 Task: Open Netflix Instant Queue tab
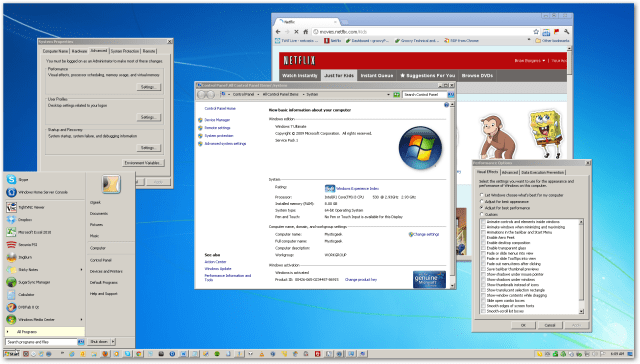pos(376,75)
